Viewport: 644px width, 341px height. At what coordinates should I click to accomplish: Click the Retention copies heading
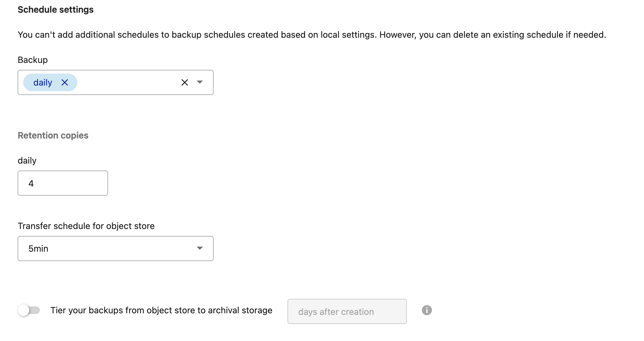53,135
